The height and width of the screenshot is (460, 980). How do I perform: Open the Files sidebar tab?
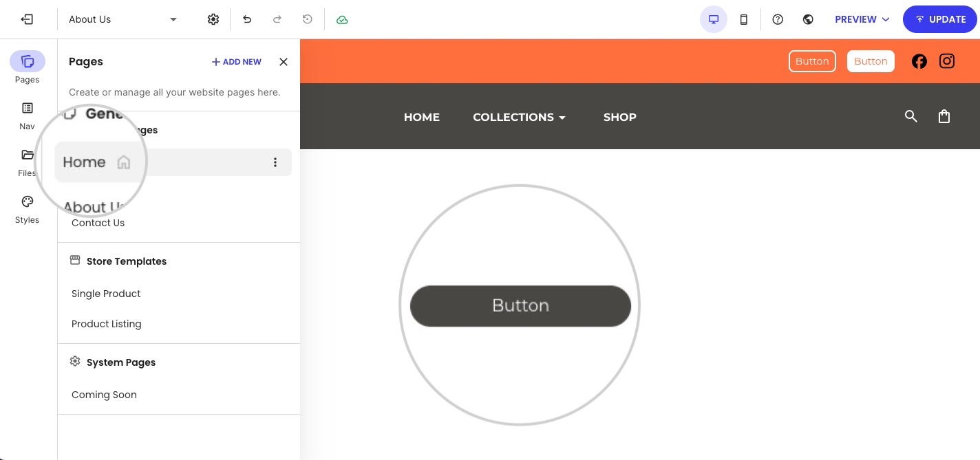click(x=28, y=162)
